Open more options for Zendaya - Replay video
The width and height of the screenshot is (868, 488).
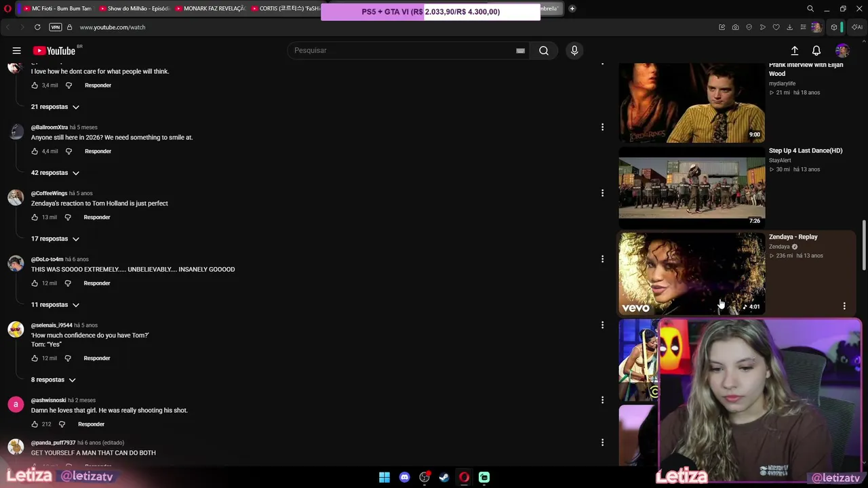(x=844, y=306)
